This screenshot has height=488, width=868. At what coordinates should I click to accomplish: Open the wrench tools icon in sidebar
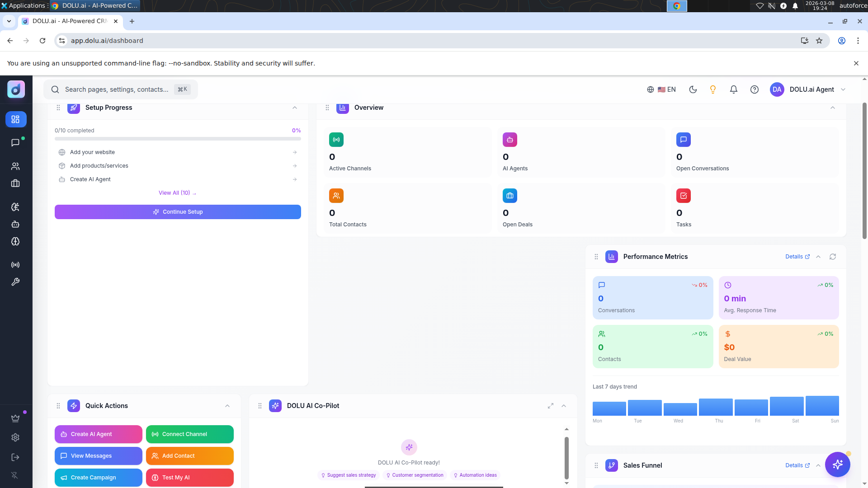click(16, 282)
